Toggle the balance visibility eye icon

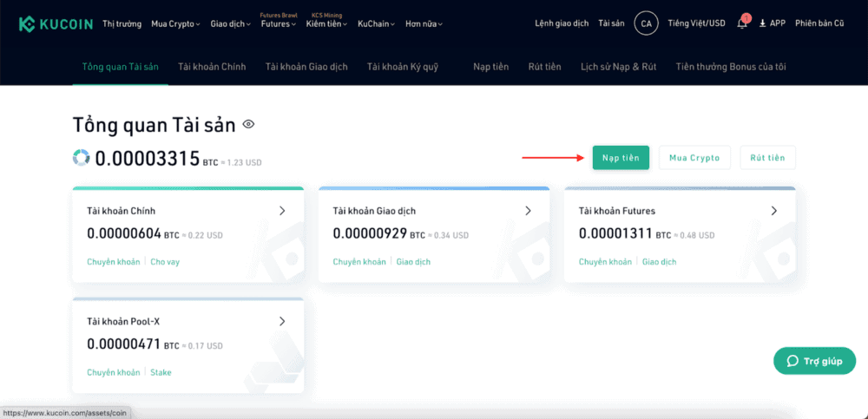pyautogui.click(x=248, y=125)
